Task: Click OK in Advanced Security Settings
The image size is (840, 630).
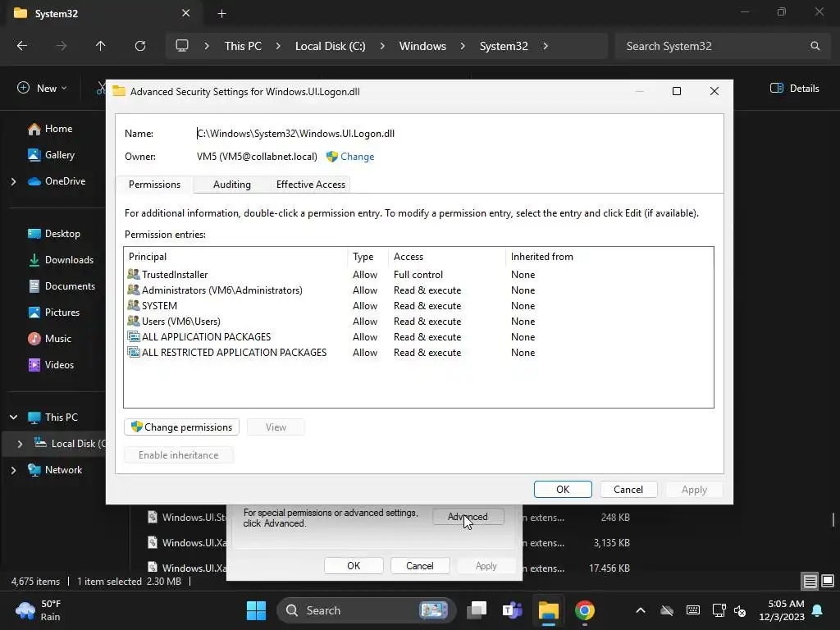Action: [563, 489]
